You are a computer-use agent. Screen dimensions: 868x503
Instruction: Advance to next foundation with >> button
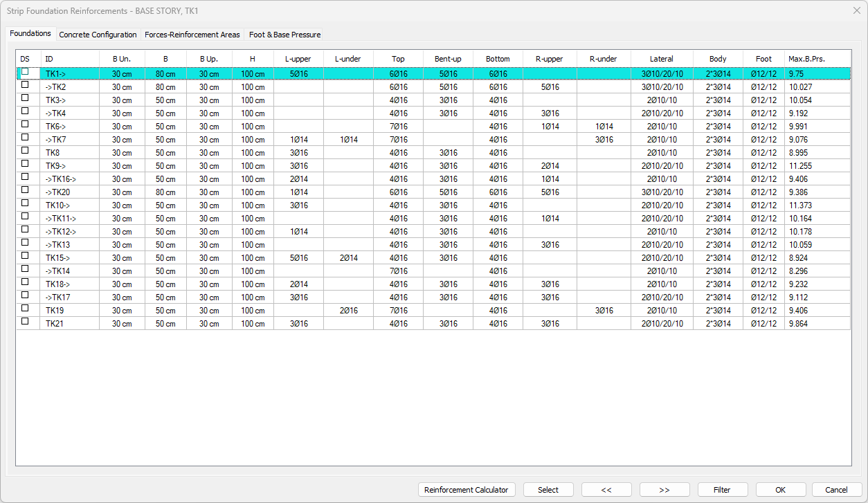[x=664, y=490]
